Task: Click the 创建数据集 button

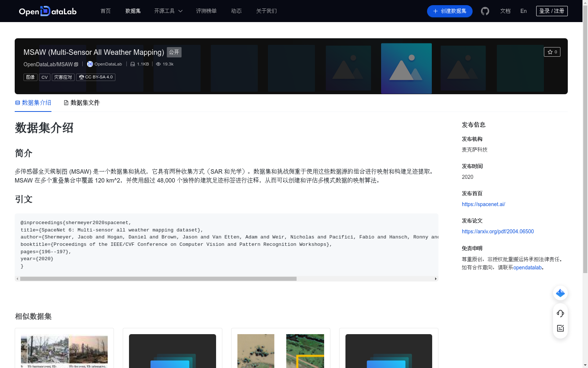Action: [x=449, y=11]
